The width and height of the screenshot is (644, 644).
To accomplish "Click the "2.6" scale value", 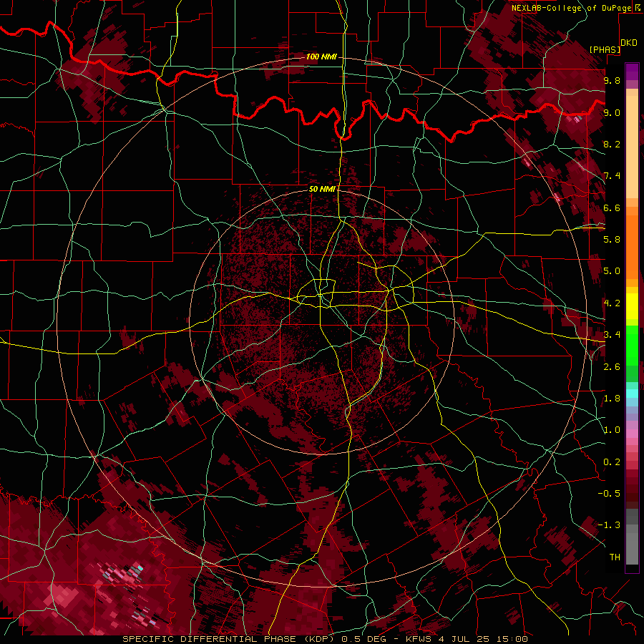I will tap(612, 367).
